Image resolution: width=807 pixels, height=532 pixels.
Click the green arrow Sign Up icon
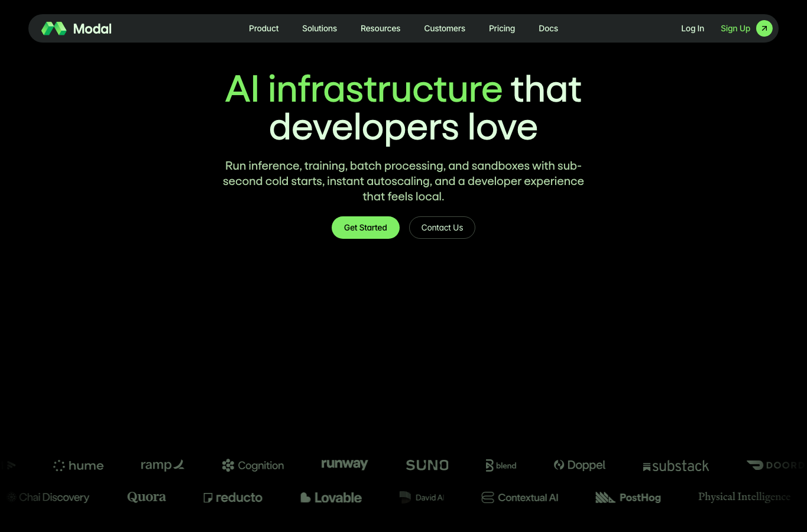point(764,28)
